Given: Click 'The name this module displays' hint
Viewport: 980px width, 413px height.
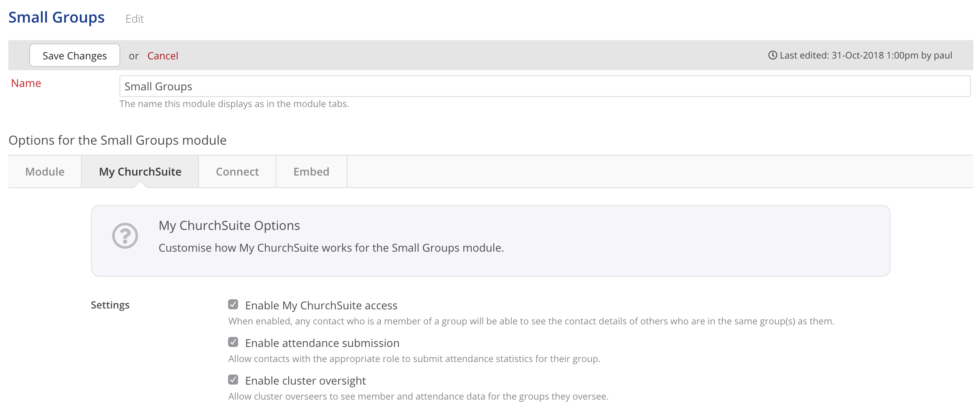Looking at the screenshot, I should click(x=234, y=104).
